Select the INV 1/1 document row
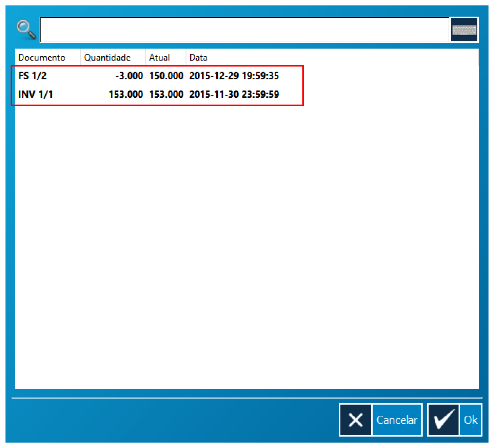This screenshot has width=494, height=448. coord(36,94)
